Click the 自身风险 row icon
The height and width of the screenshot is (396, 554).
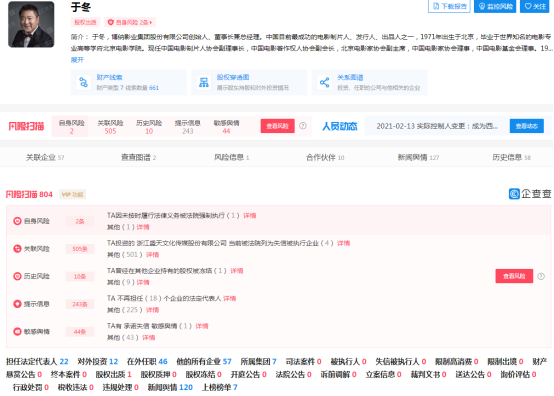click(17, 221)
